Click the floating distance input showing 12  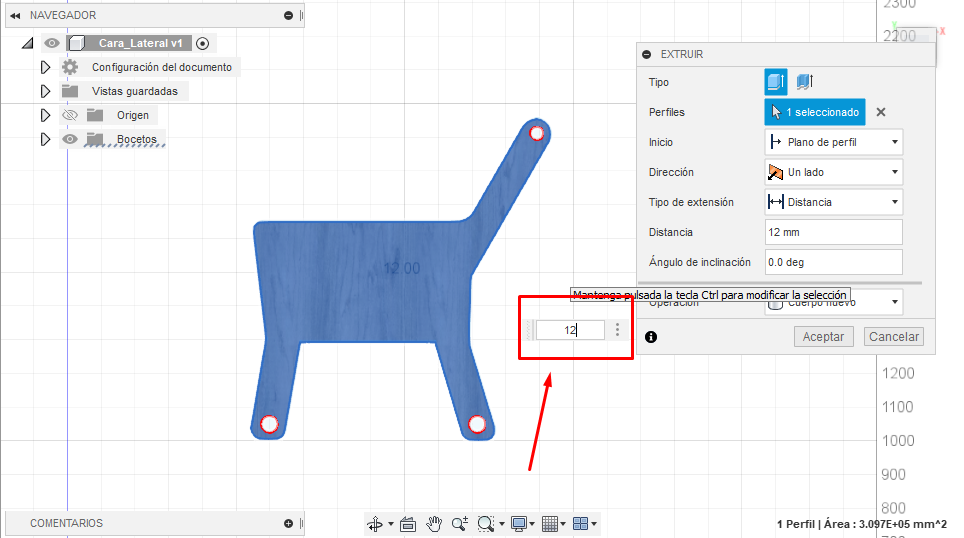point(570,330)
